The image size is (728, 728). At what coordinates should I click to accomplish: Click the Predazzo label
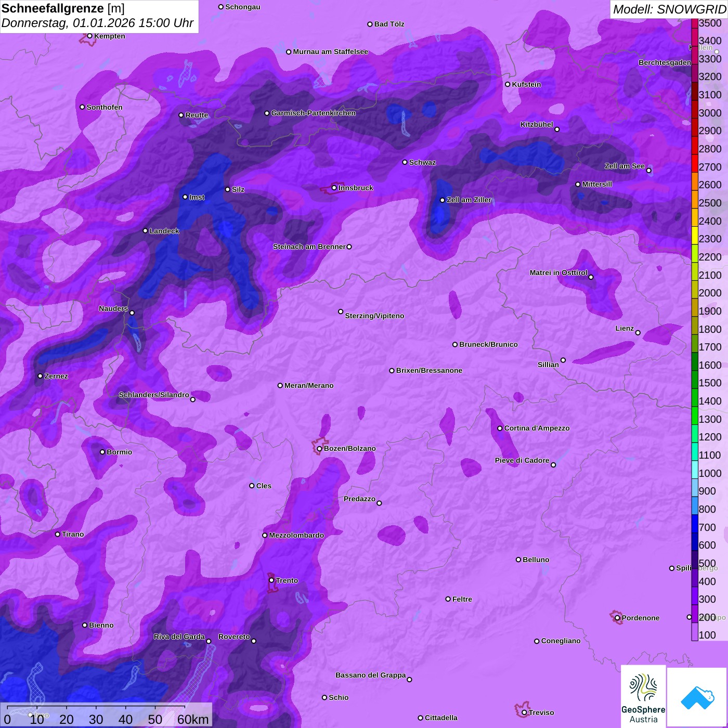point(360,499)
